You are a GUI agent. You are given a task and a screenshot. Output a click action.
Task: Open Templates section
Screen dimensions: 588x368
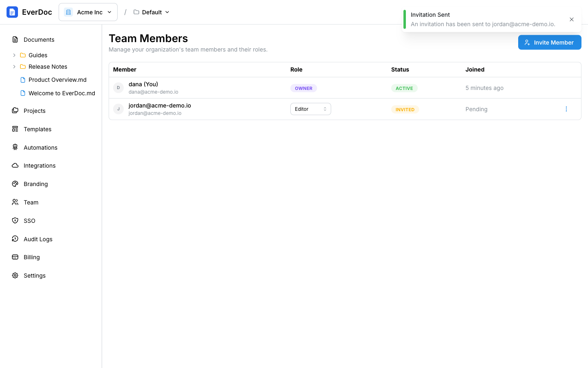tap(38, 129)
